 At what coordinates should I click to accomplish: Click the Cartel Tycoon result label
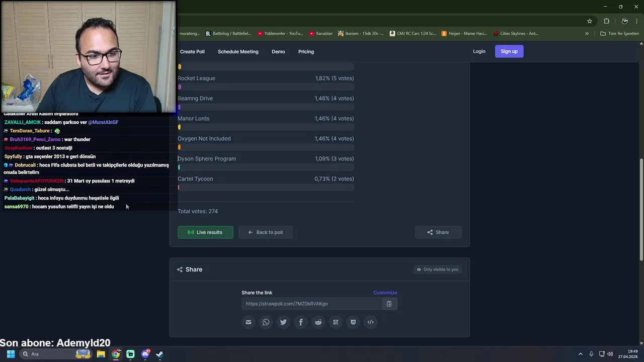pyautogui.click(x=195, y=179)
